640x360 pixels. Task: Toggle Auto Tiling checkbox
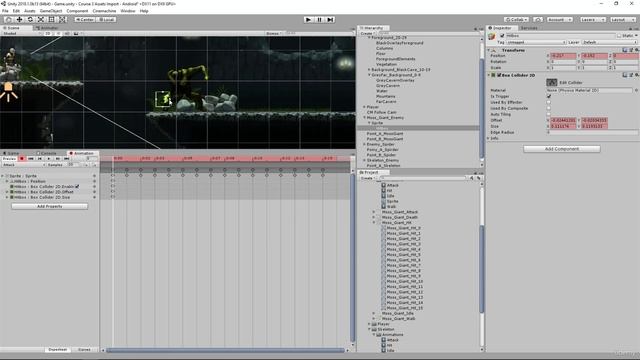549,114
